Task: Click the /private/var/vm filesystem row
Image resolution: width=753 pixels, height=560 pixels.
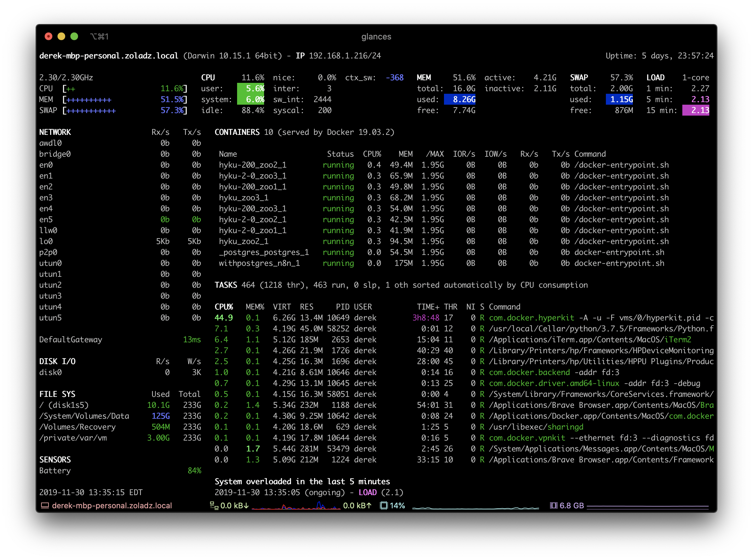Action: point(120,438)
